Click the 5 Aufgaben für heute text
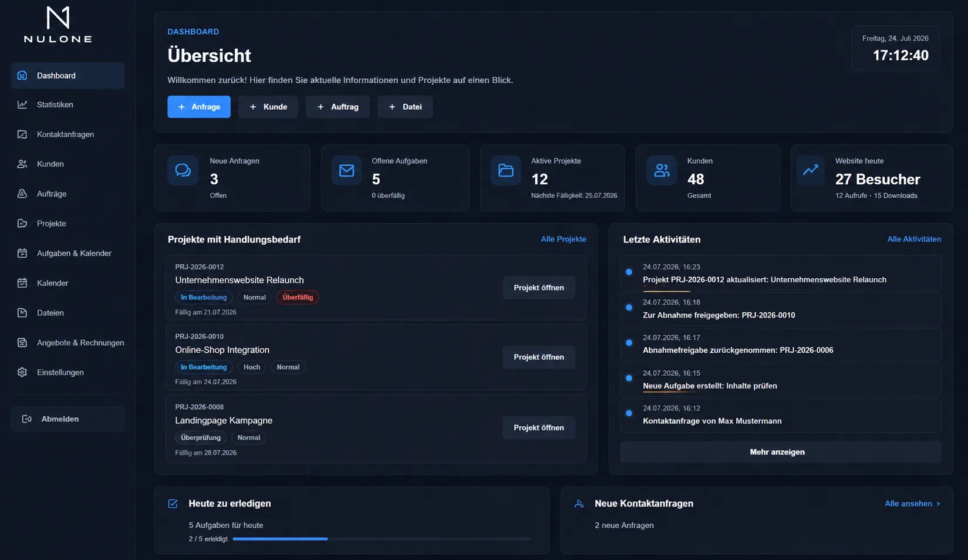The height and width of the screenshot is (560, 968). click(226, 525)
